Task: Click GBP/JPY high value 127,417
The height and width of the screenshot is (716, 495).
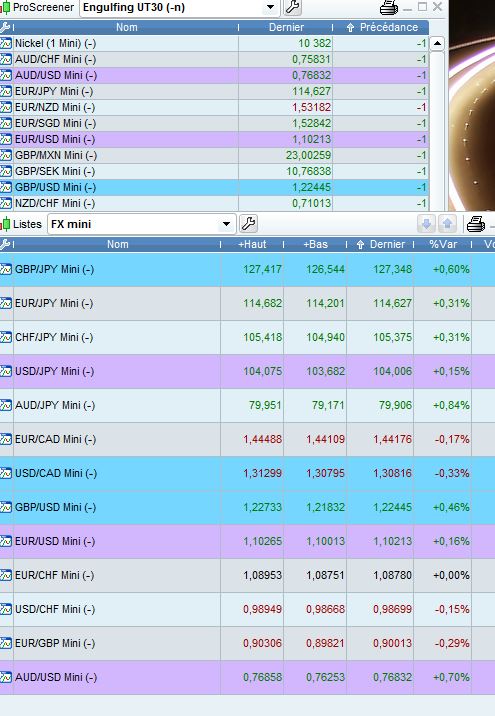Action: tap(263, 269)
